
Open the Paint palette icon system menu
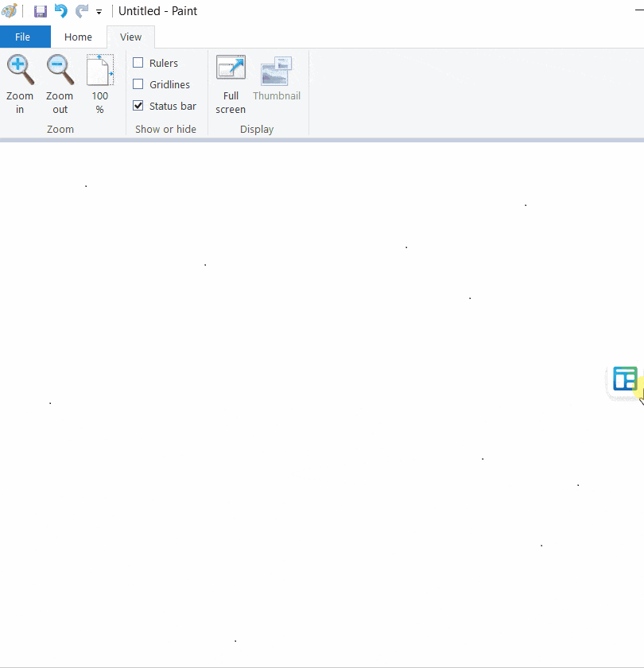click(10, 11)
